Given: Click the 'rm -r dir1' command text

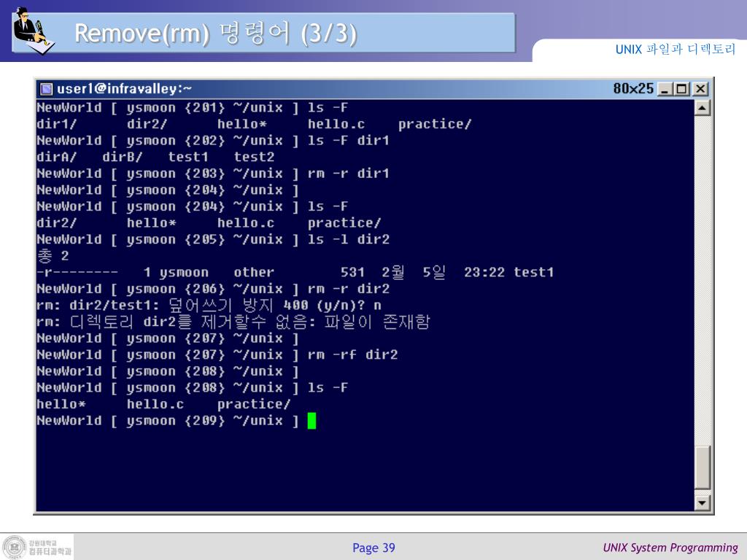Looking at the screenshot, I should pos(348,174).
